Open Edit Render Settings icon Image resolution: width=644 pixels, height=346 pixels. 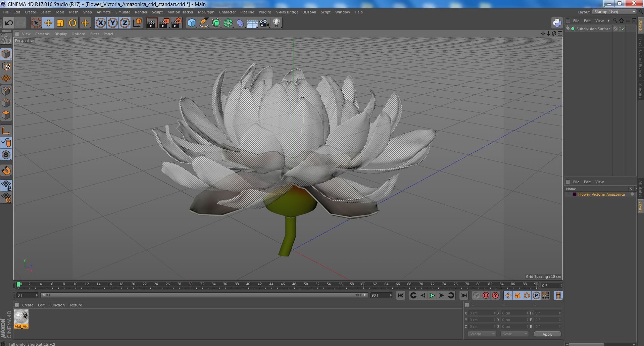click(x=177, y=23)
